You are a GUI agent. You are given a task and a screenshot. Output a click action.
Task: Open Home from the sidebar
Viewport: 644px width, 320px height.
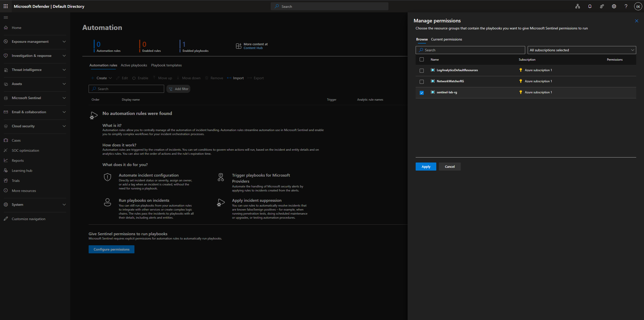16,28
